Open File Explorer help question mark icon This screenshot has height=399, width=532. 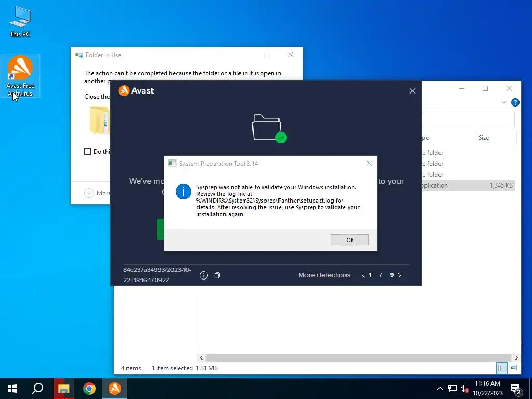point(515,102)
